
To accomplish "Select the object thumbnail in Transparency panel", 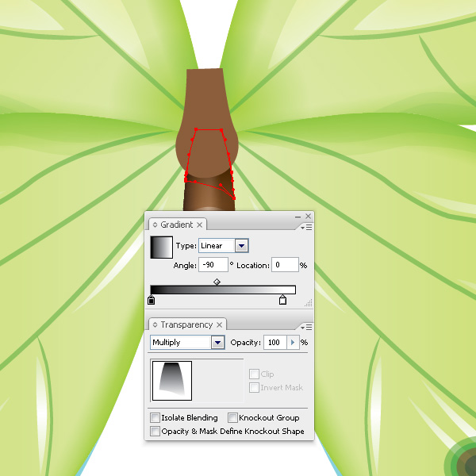I will (x=172, y=381).
